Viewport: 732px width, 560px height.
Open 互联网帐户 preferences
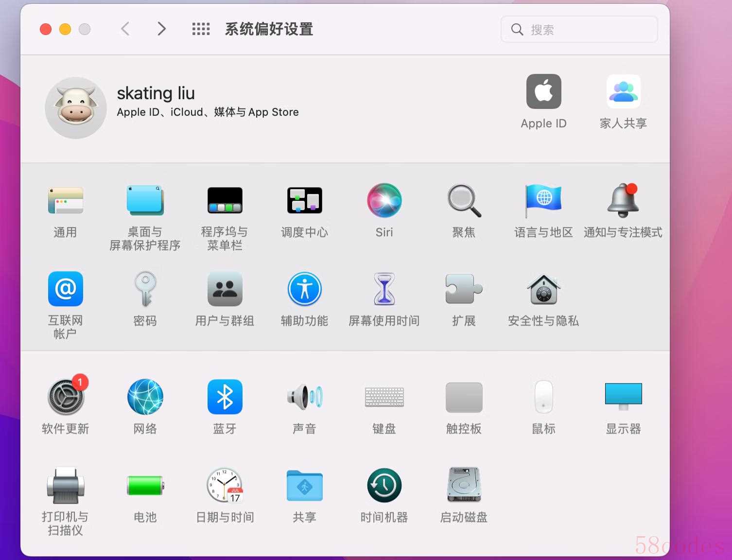pyautogui.click(x=65, y=289)
